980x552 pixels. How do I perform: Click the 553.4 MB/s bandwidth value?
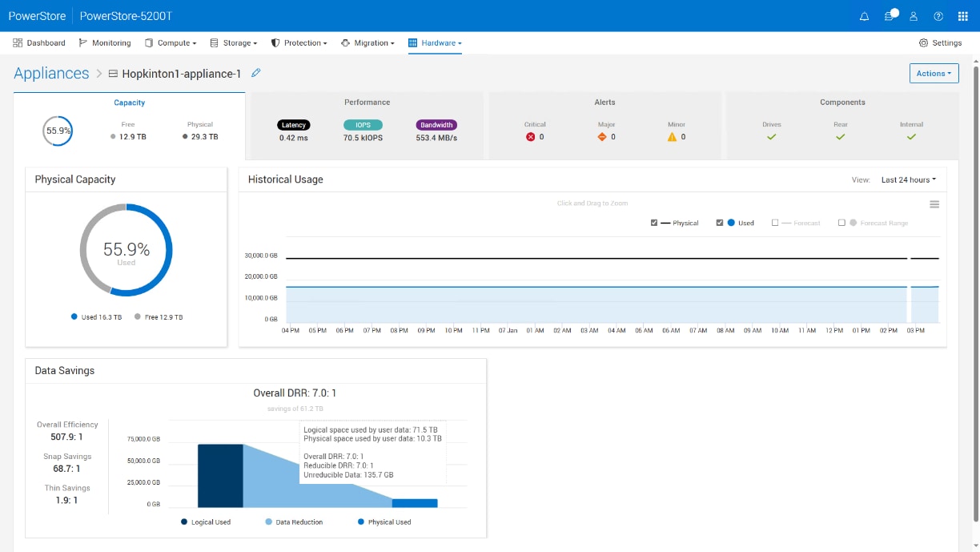[436, 138]
